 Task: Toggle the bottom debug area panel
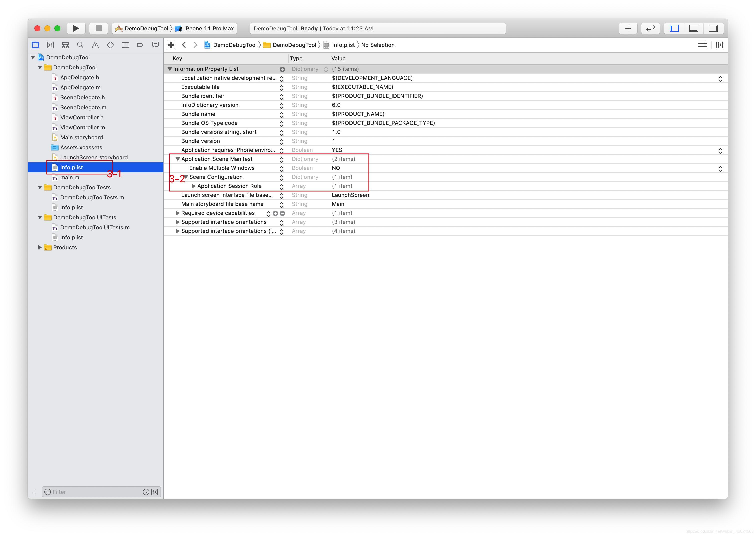pos(694,28)
